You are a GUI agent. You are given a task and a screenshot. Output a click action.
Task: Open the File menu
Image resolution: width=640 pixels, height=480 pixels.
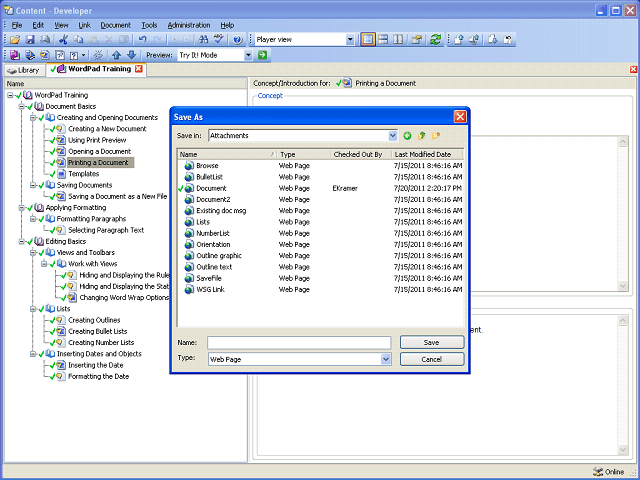click(17, 25)
